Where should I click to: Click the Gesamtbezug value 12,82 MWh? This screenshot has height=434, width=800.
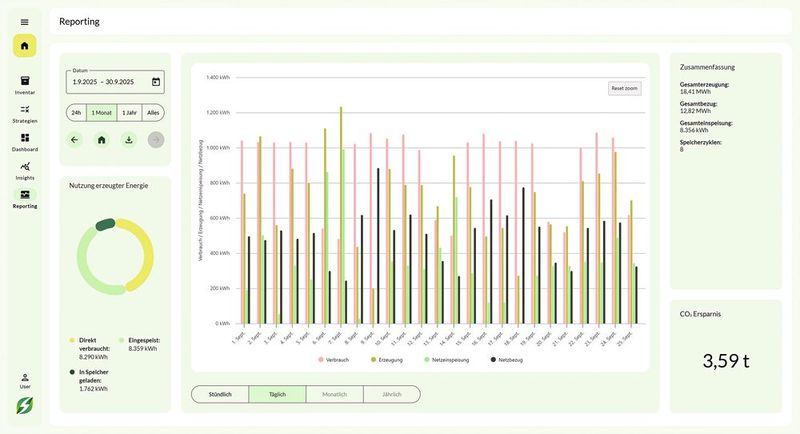pos(695,111)
